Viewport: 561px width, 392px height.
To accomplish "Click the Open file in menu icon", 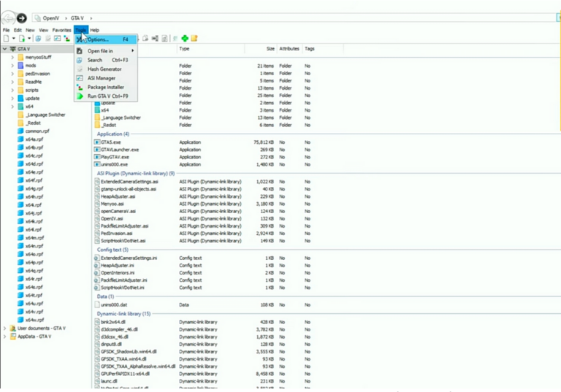I will (80, 51).
